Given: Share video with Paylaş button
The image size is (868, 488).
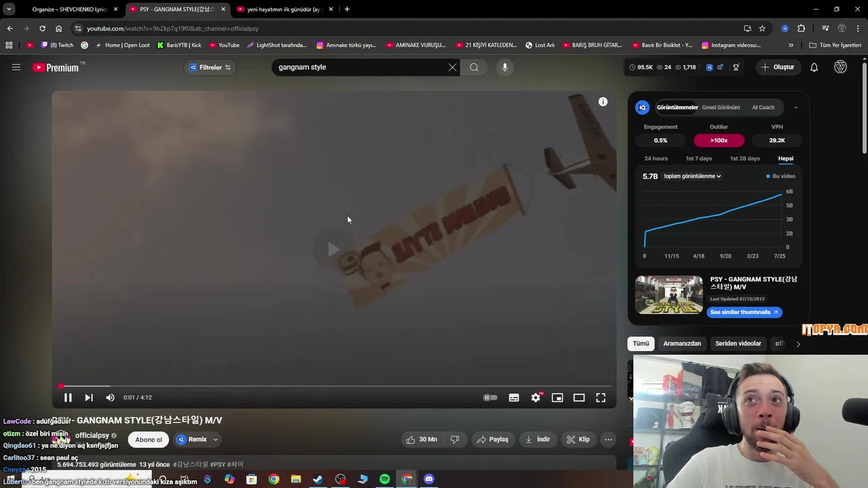Looking at the screenshot, I should click(493, 439).
